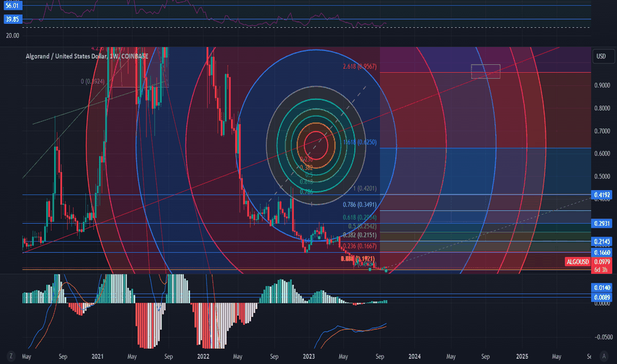Open the USD currency selector
Image resolution: width=617 pixels, height=364 pixels.
603,56
